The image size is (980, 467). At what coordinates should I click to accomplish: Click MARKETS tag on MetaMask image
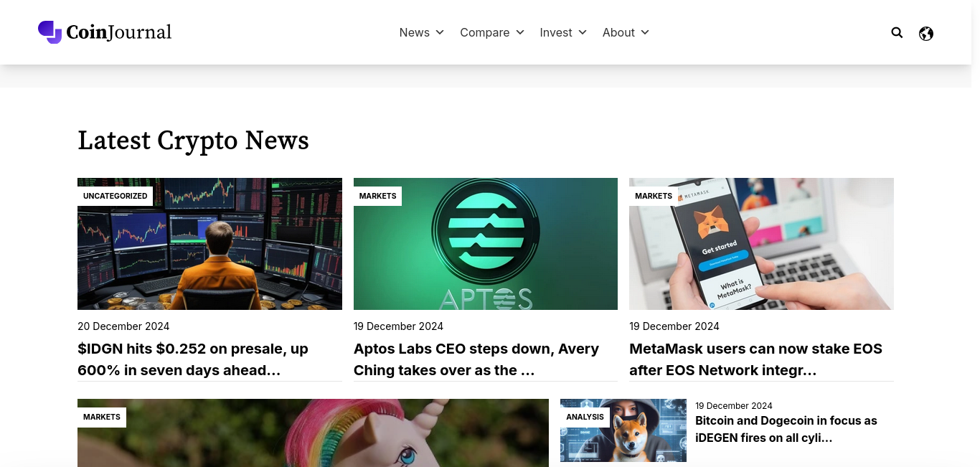pyautogui.click(x=654, y=196)
